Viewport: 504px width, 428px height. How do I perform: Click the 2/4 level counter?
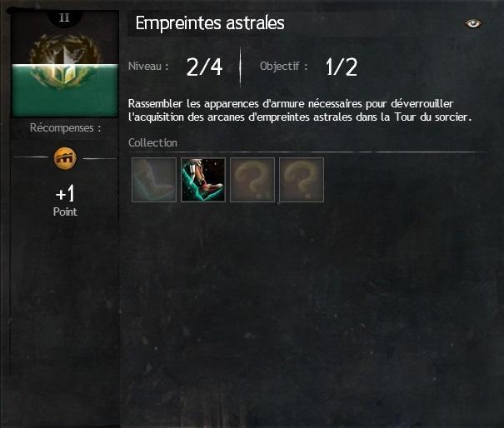(204, 67)
